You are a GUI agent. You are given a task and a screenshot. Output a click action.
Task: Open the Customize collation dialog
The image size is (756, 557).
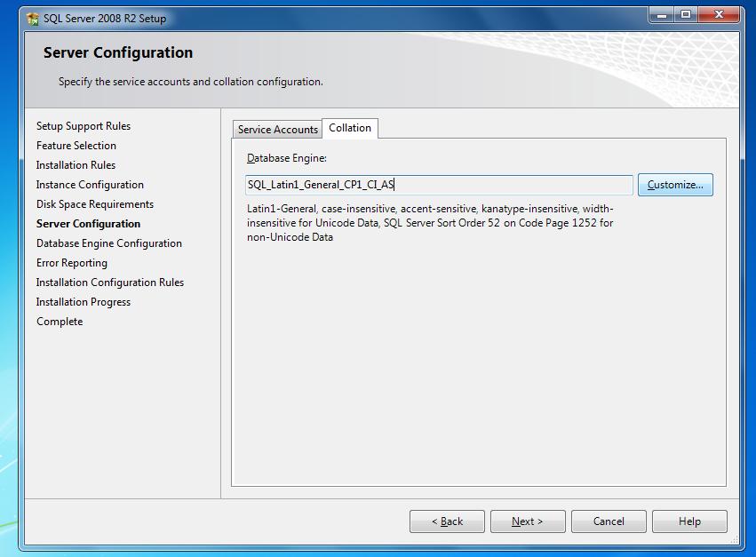tap(675, 185)
